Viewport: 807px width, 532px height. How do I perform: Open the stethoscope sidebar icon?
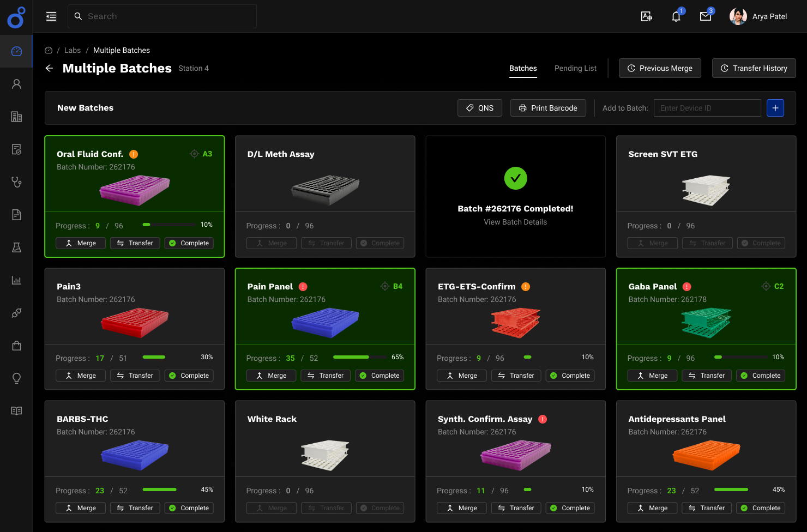16,182
